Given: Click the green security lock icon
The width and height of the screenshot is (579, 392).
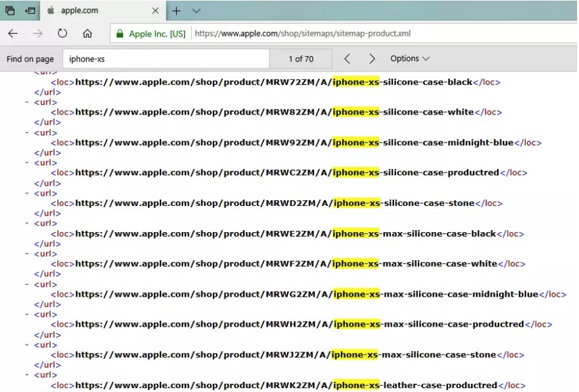Looking at the screenshot, I should point(120,34).
